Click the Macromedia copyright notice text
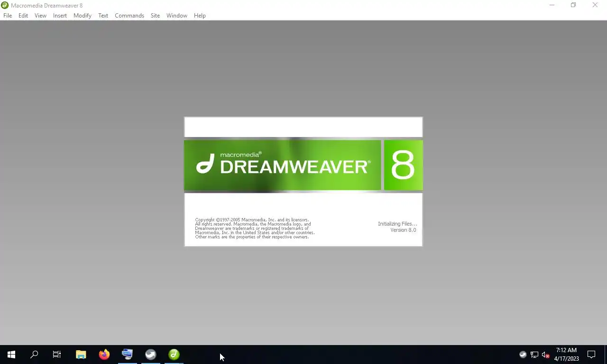 point(255,228)
